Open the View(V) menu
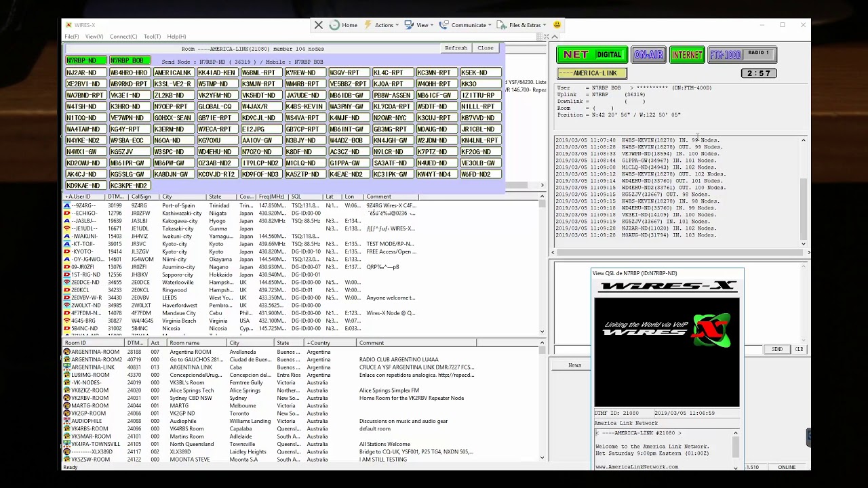868x488 pixels. [x=94, y=37]
